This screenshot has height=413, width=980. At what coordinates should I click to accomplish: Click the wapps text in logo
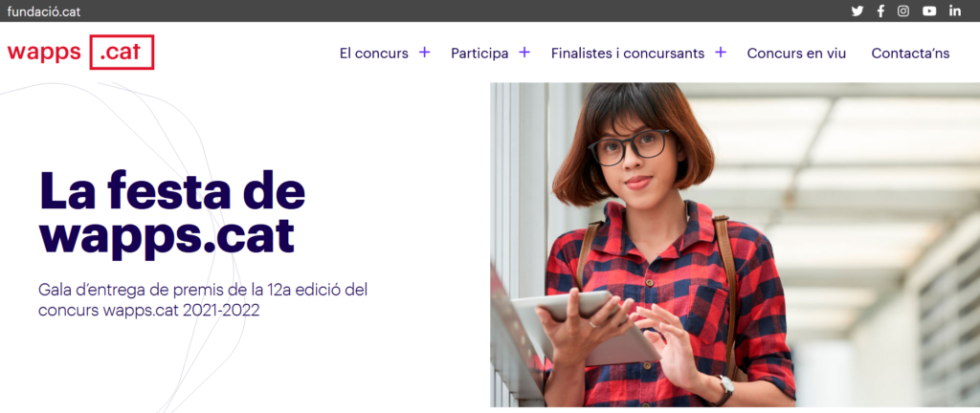point(44,54)
